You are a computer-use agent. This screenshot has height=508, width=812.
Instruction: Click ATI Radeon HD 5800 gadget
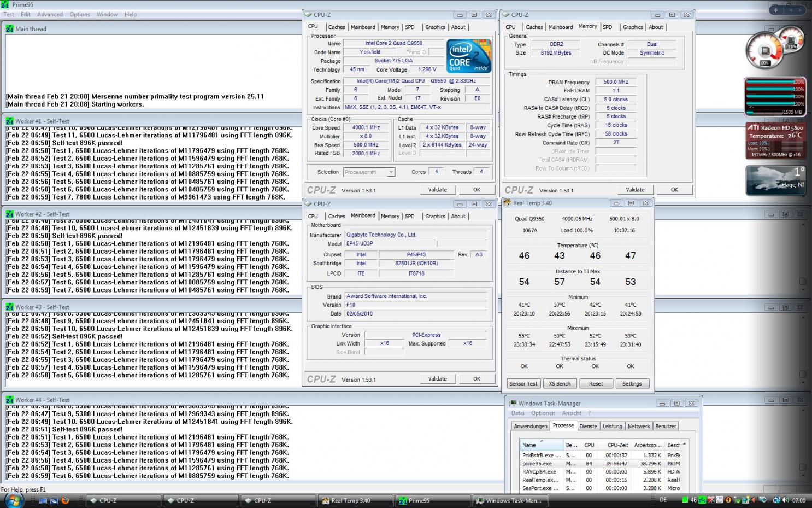click(775, 141)
